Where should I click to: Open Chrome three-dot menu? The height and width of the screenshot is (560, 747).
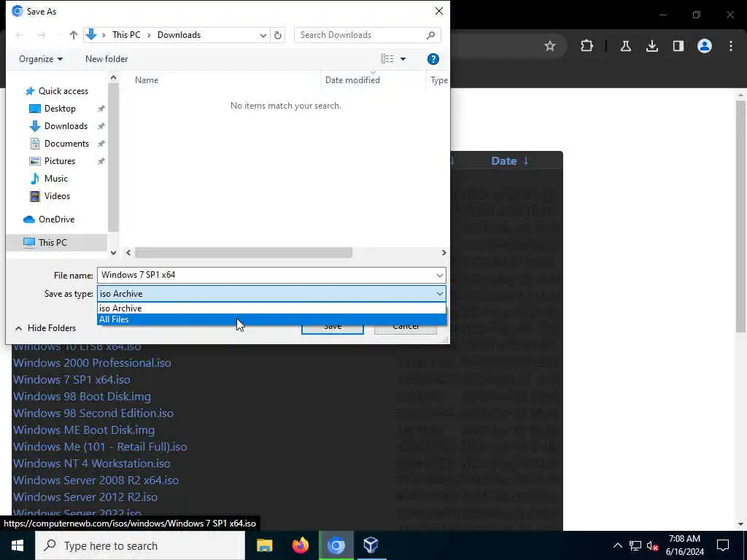coord(731,46)
